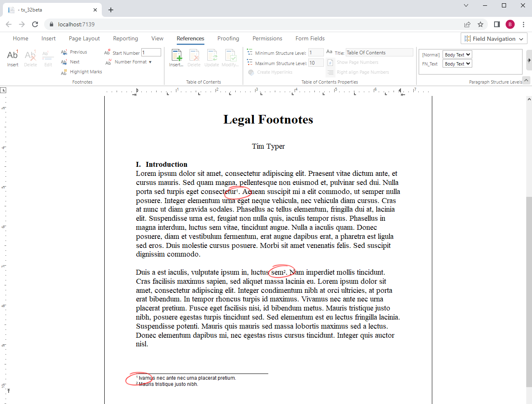This screenshot has width=532, height=404.
Task: Open the Home ribbon tab
Action: [21, 38]
